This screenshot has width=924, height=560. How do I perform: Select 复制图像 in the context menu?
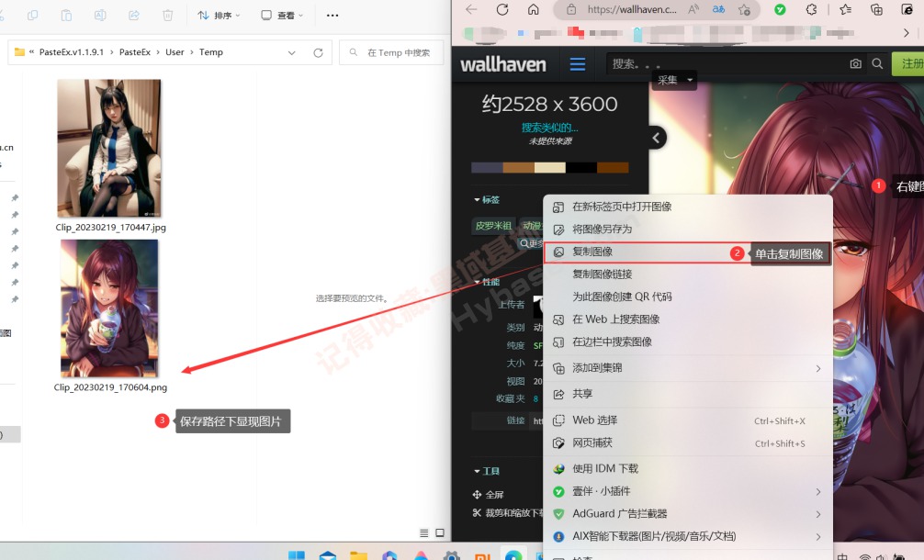[592, 252]
